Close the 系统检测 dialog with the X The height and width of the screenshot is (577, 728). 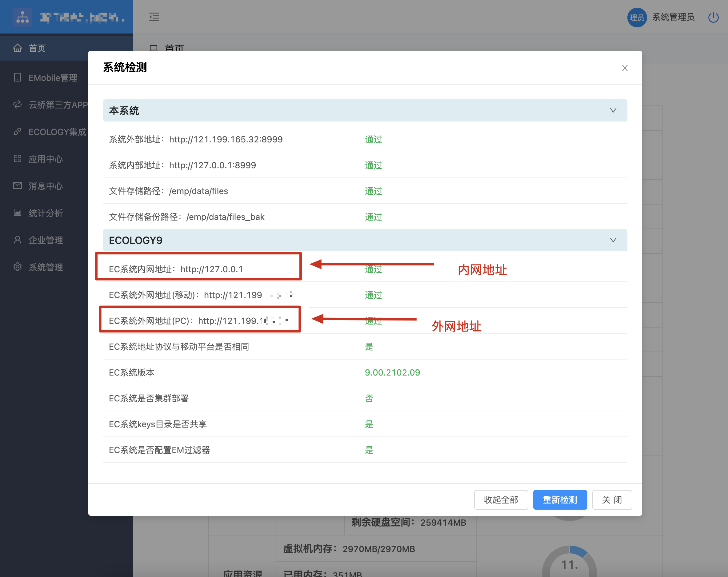625,68
